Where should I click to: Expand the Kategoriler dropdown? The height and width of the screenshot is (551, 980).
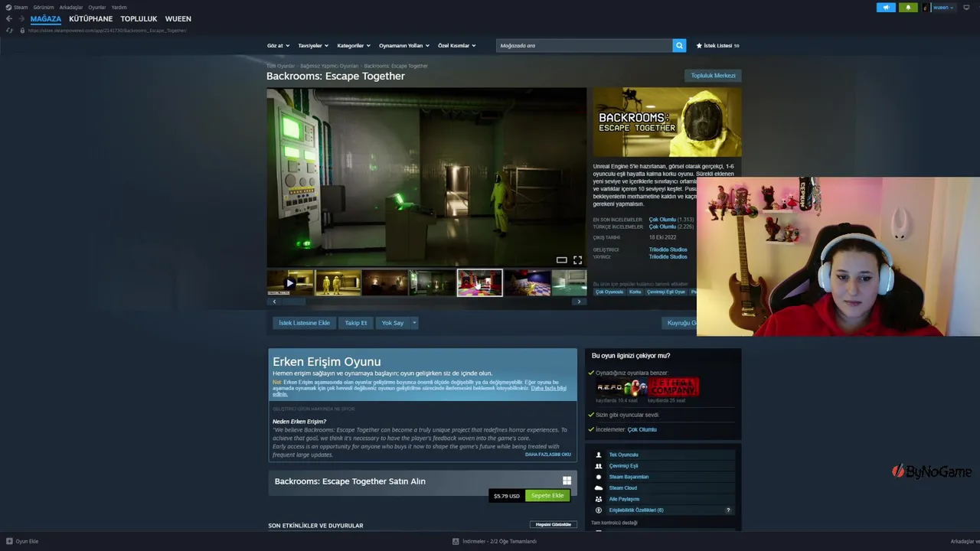pyautogui.click(x=354, y=45)
